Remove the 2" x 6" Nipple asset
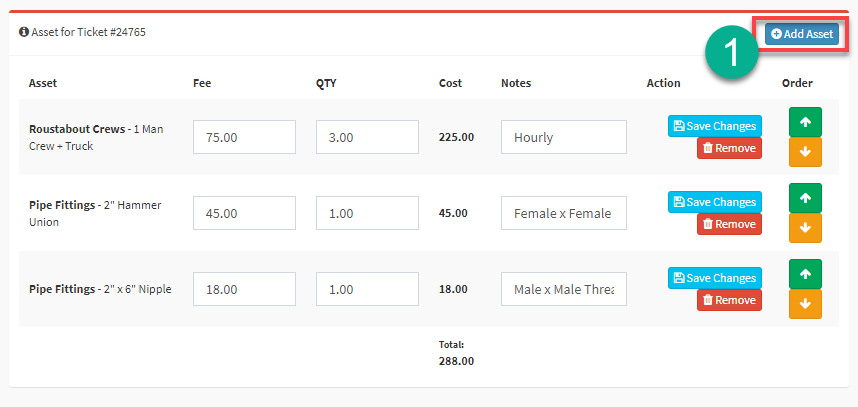 729,300
